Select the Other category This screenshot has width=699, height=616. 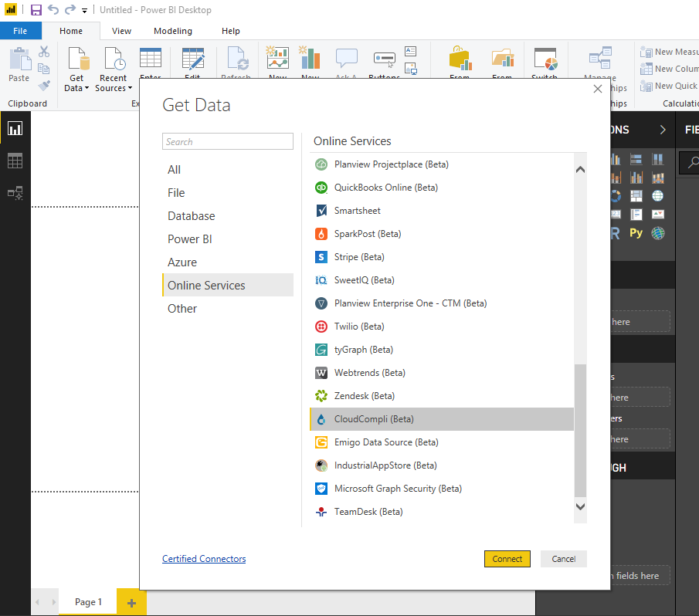(228, 309)
